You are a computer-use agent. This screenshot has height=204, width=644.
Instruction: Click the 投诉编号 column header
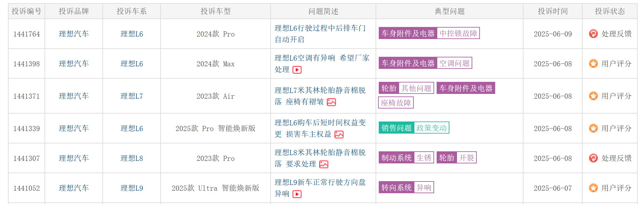(27, 11)
